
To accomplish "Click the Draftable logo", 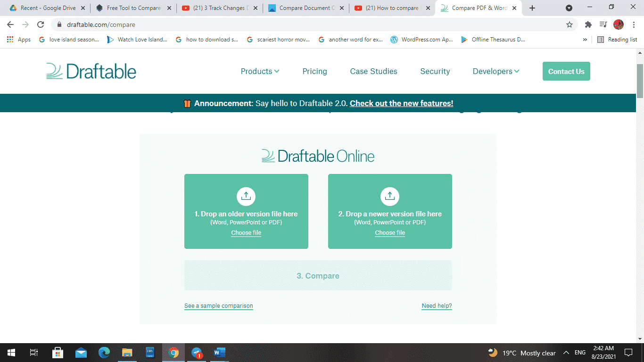I will tap(91, 71).
